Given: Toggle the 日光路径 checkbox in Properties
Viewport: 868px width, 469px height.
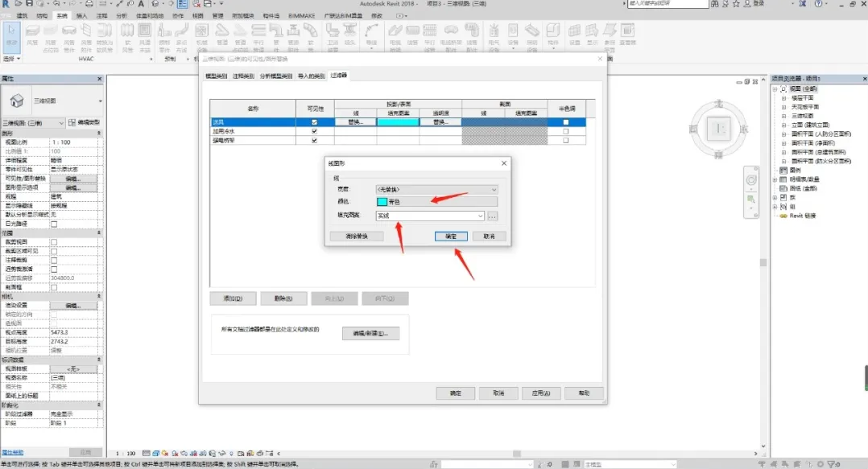Looking at the screenshot, I should click(x=54, y=224).
